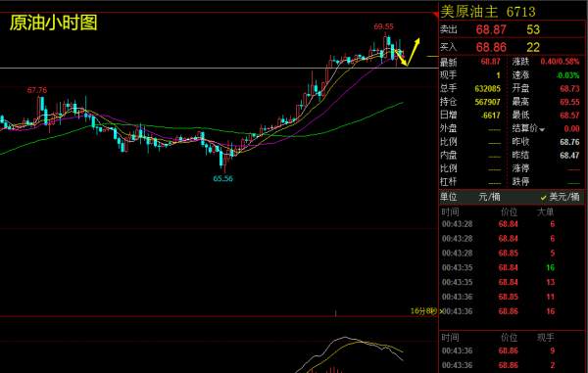
Task: Click the 总手 value 632085
Action: point(487,89)
